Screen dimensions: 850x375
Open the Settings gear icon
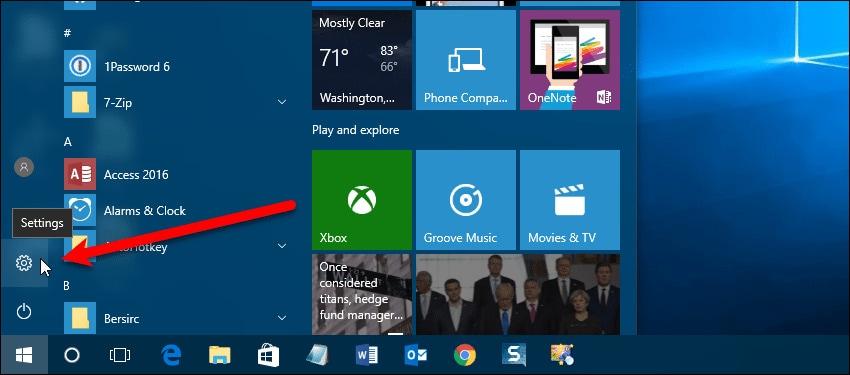[24, 263]
